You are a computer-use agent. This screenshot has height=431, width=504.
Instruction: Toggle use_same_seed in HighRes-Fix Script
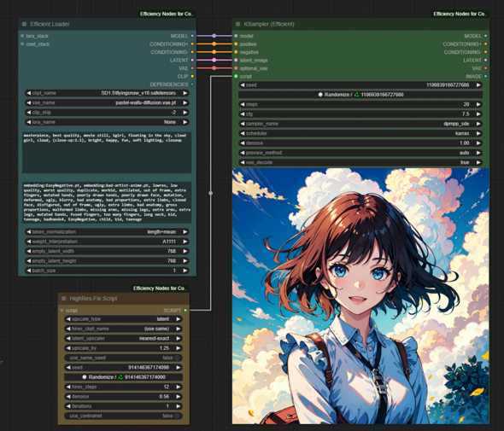(x=123, y=358)
